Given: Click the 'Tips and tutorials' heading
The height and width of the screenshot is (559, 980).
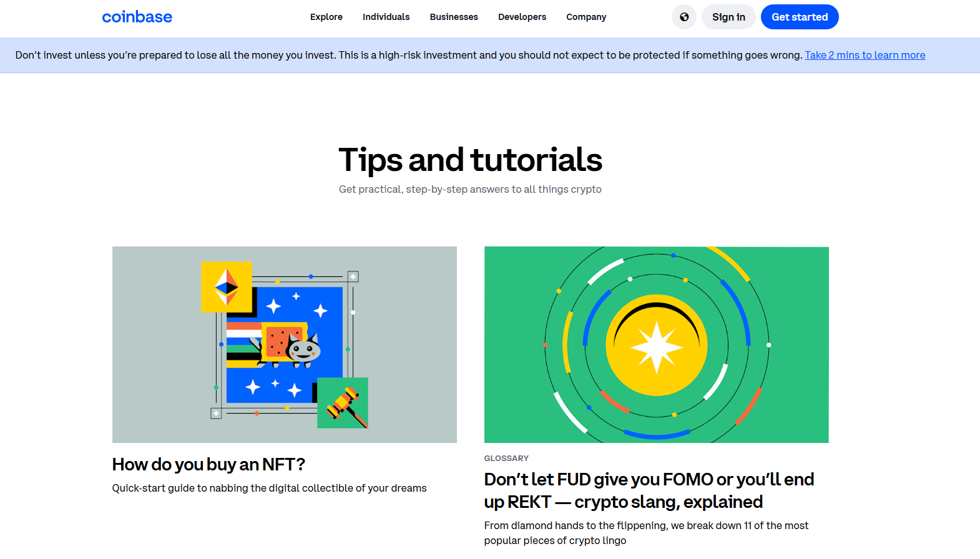Looking at the screenshot, I should click(x=471, y=160).
